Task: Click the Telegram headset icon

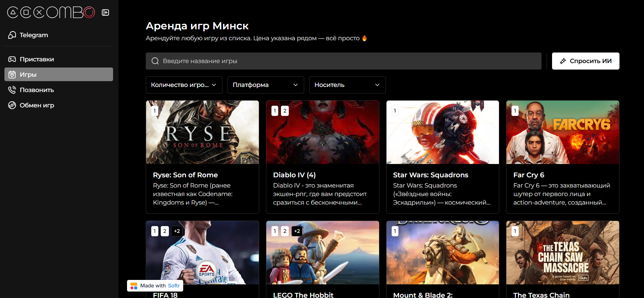Action: point(12,35)
